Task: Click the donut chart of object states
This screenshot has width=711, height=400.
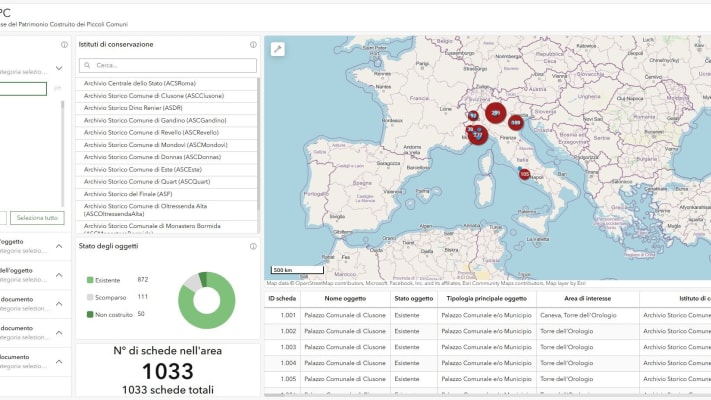Action: [207, 300]
